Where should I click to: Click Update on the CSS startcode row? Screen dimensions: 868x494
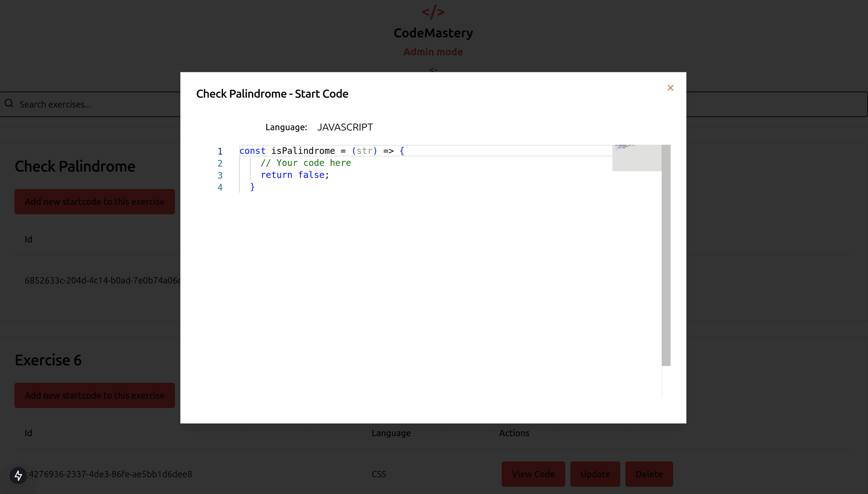click(x=595, y=474)
